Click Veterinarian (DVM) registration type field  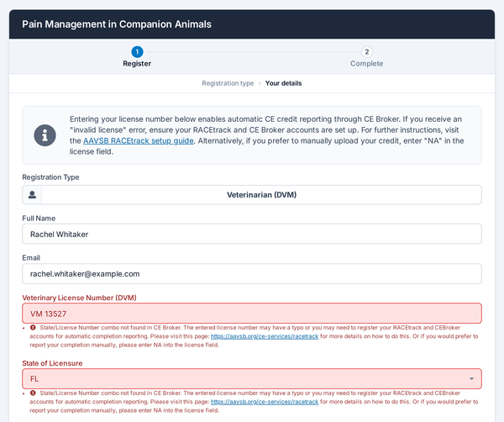(252, 195)
